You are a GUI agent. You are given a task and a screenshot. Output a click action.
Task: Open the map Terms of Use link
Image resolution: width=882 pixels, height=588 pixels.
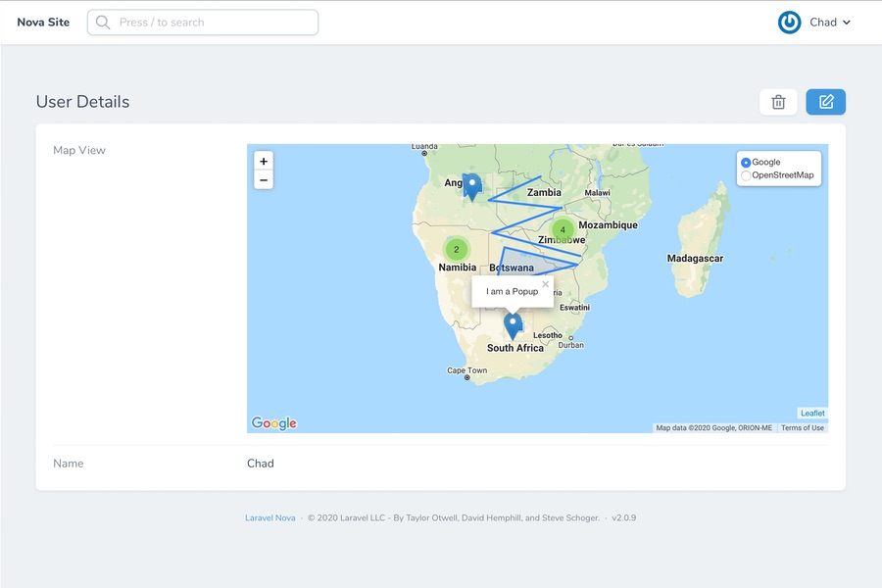(802, 427)
